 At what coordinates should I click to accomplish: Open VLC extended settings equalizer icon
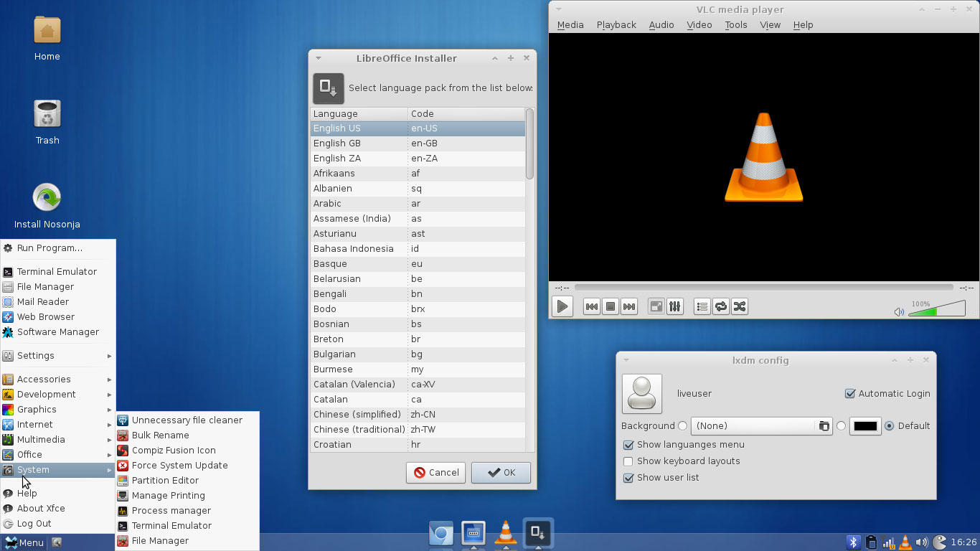(674, 307)
